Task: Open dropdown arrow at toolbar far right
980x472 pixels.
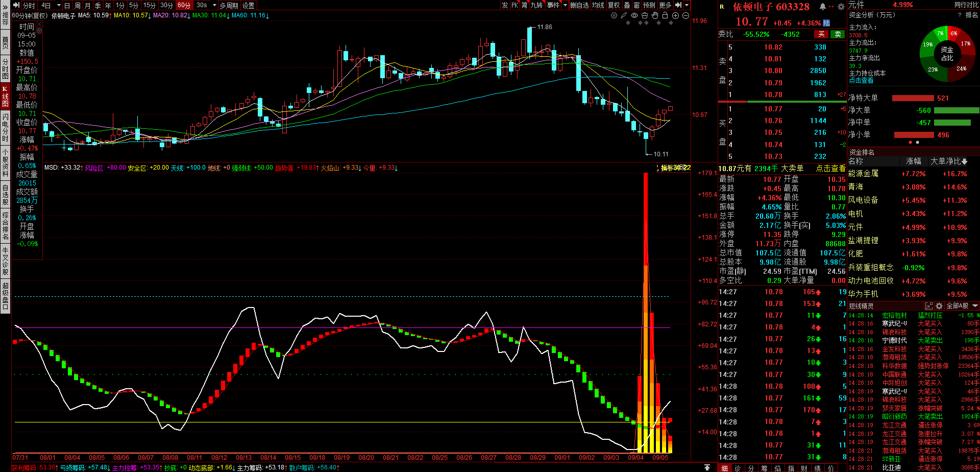Action: pyautogui.click(x=687, y=5)
